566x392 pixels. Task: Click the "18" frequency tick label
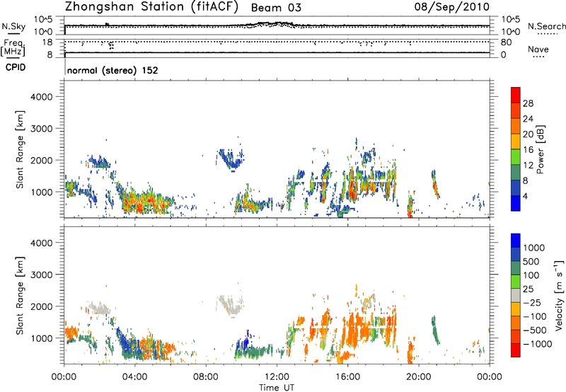pos(47,42)
